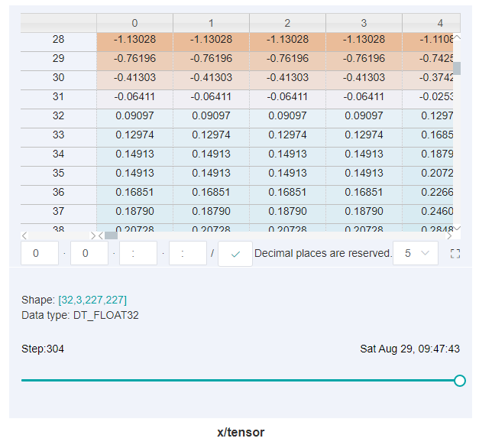Screen dimensions: 479x448
Task: Select column header 0
Action: coord(134,23)
